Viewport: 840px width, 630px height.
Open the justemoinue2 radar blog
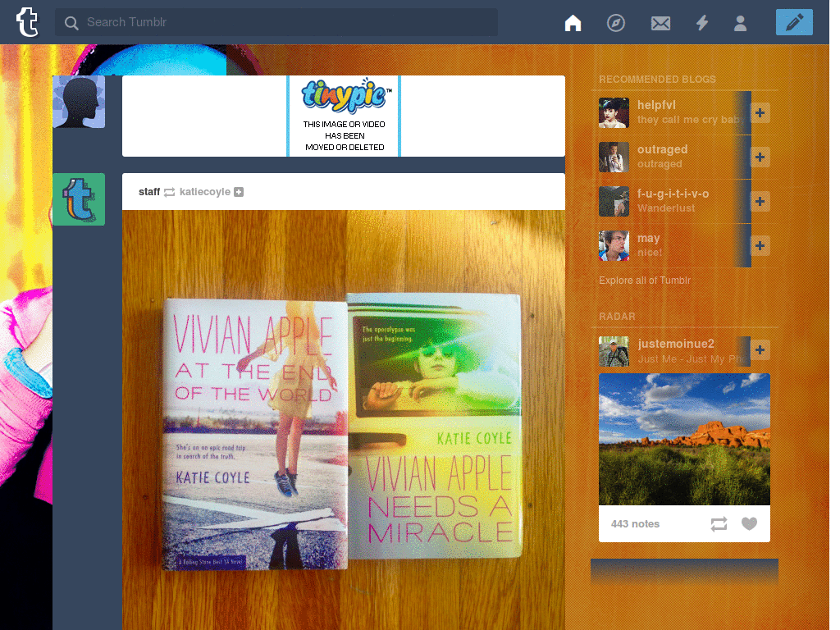pos(676,344)
